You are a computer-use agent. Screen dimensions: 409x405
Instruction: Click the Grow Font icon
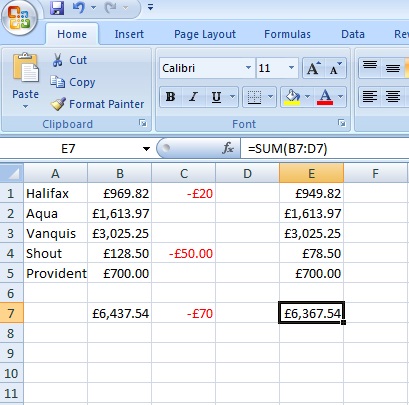(313, 68)
